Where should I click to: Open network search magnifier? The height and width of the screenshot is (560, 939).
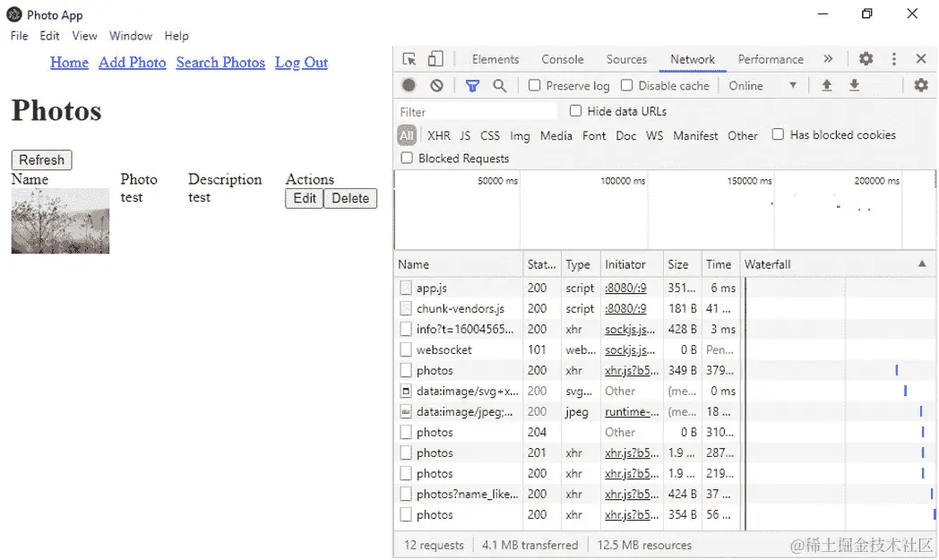click(x=499, y=86)
